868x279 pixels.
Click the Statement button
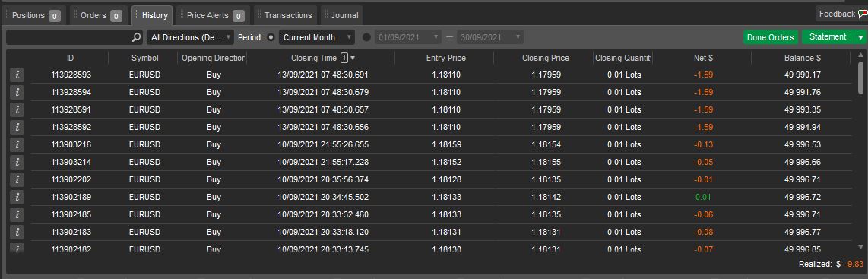828,37
